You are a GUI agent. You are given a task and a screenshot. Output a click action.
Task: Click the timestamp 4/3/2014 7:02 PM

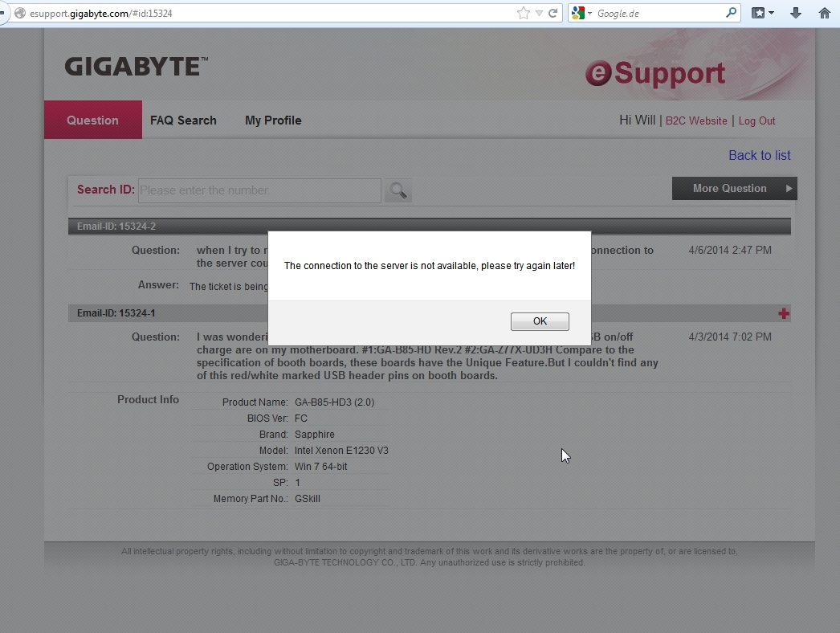pos(730,337)
